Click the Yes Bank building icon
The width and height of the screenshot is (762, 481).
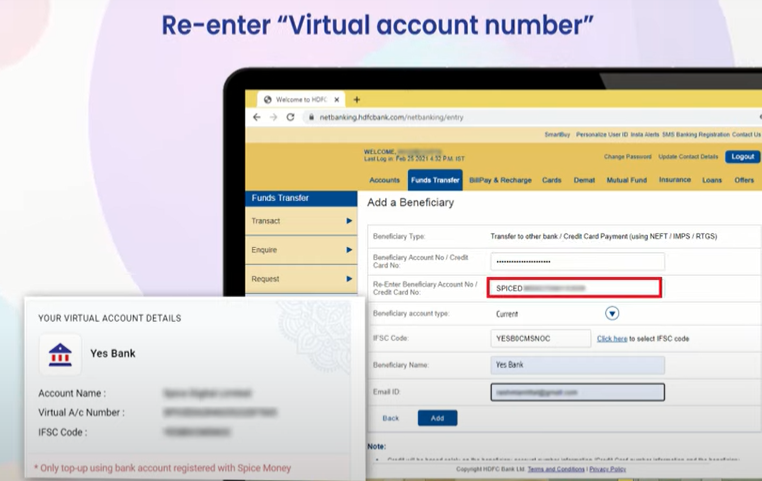(60, 354)
